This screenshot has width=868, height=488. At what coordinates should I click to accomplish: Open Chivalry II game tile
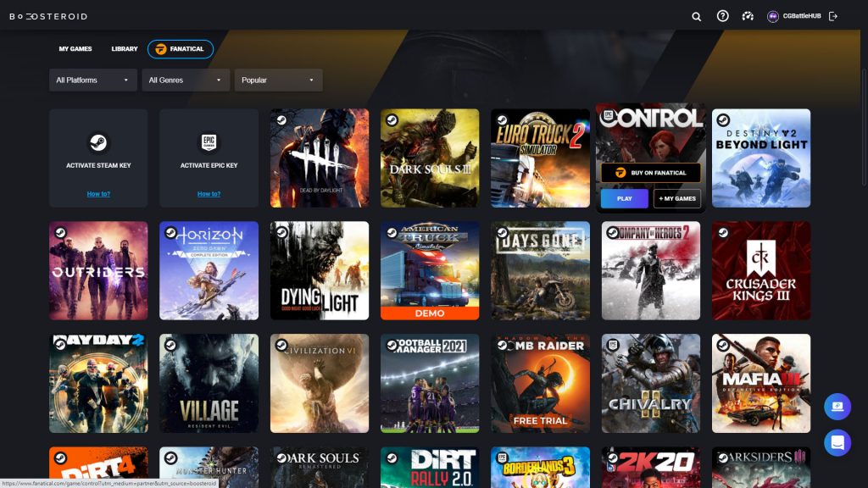pyautogui.click(x=650, y=384)
